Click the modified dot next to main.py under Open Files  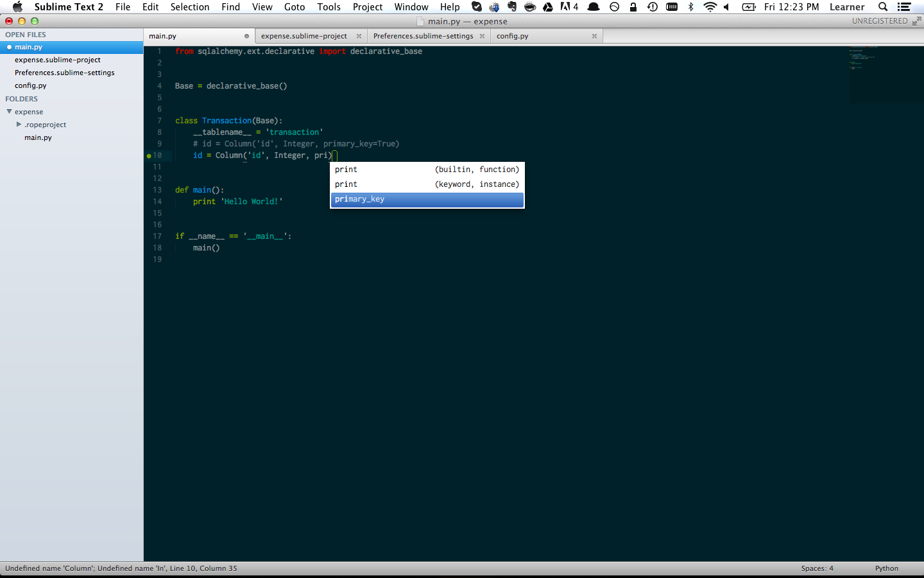pyautogui.click(x=9, y=47)
